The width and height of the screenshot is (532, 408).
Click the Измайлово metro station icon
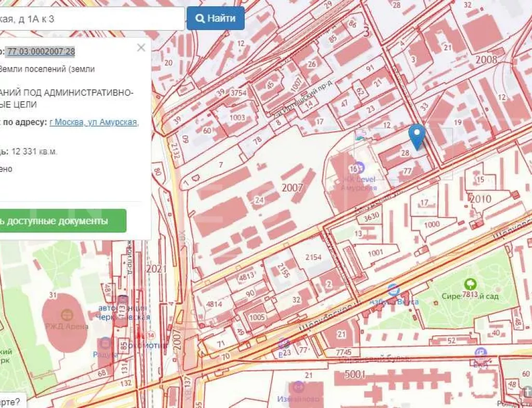(299, 387)
